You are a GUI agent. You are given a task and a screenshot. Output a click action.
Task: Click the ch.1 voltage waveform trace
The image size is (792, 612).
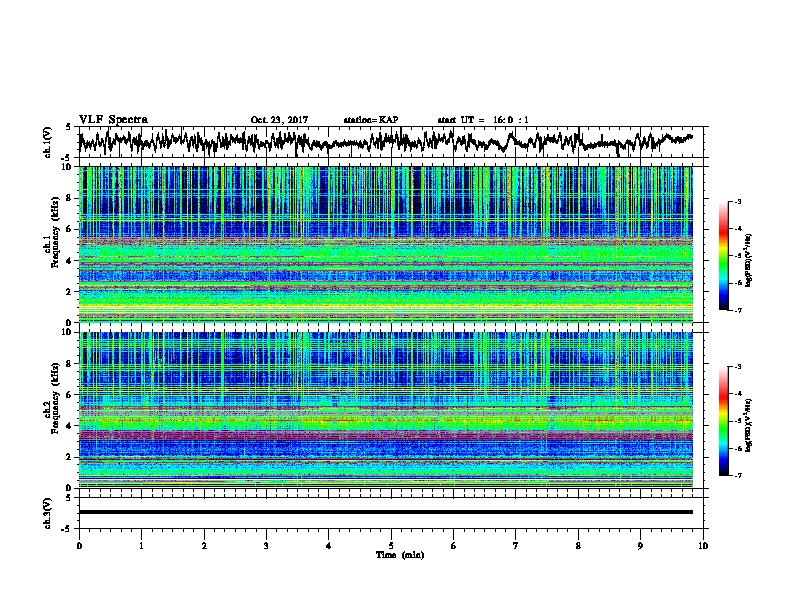[x=385, y=141]
